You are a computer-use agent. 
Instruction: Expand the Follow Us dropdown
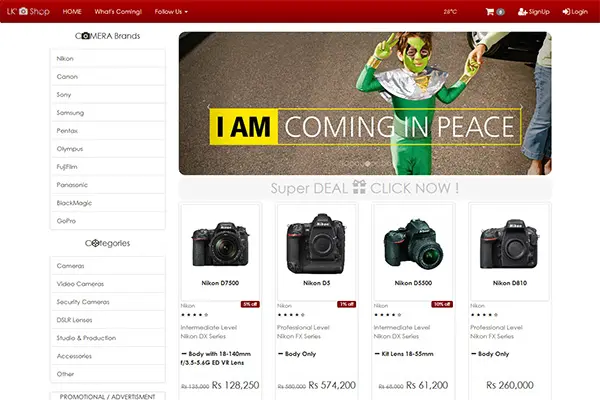coord(171,11)
